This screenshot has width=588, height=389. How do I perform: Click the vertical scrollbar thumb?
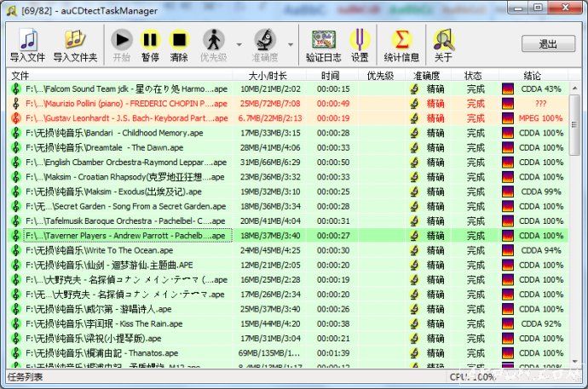[574, 124]
